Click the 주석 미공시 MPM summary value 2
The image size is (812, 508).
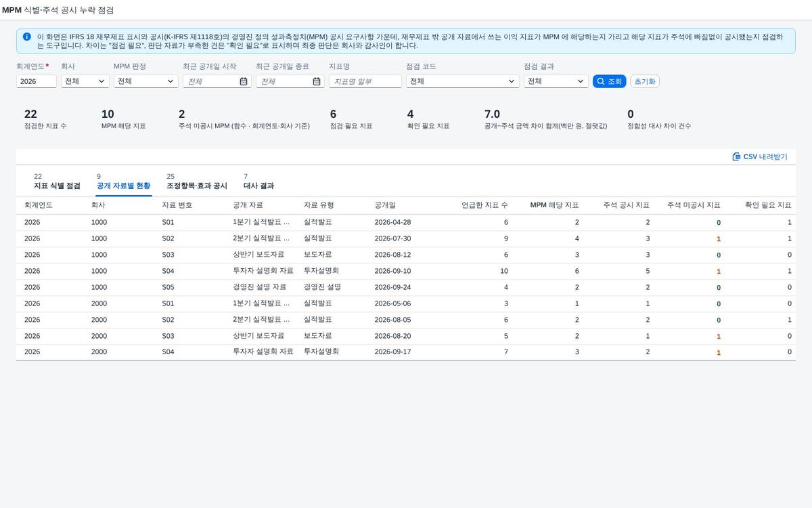pyautogui.click(x=182, y=114)
